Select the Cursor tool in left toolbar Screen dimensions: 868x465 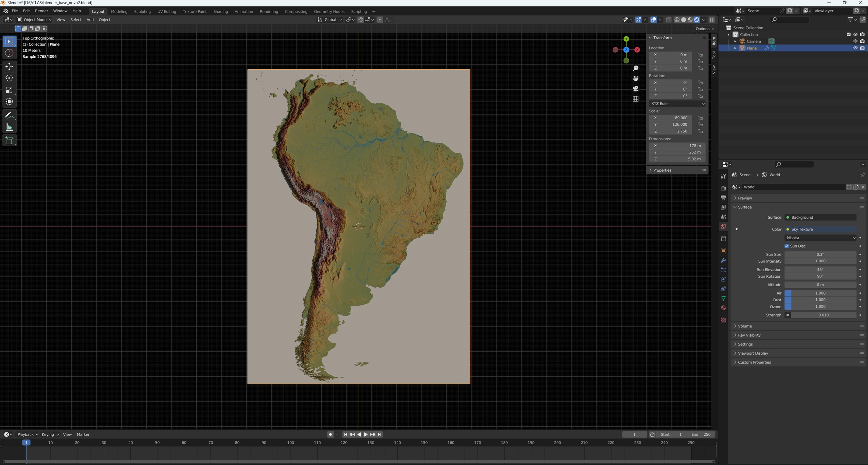[x=9, y=53]
